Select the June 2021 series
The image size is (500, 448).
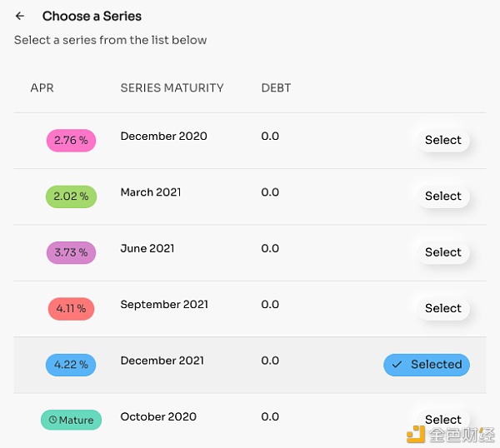click(x=443, y=252)
